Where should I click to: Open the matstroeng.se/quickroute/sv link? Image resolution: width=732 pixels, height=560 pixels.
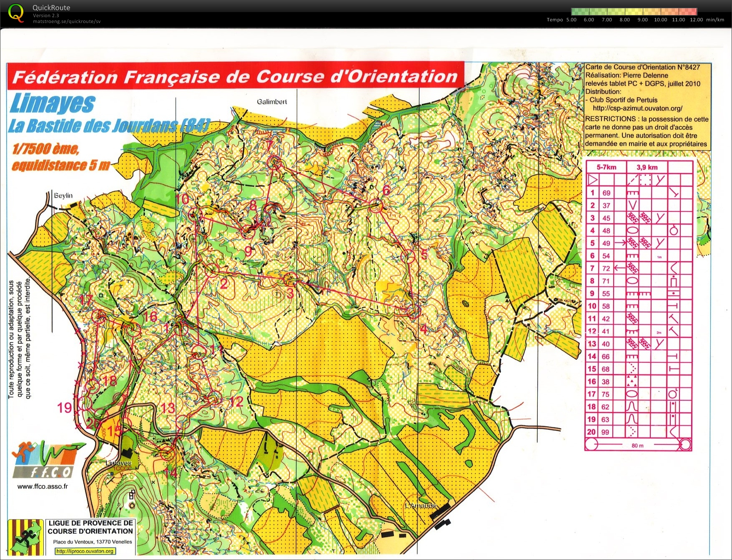(67, 21)
